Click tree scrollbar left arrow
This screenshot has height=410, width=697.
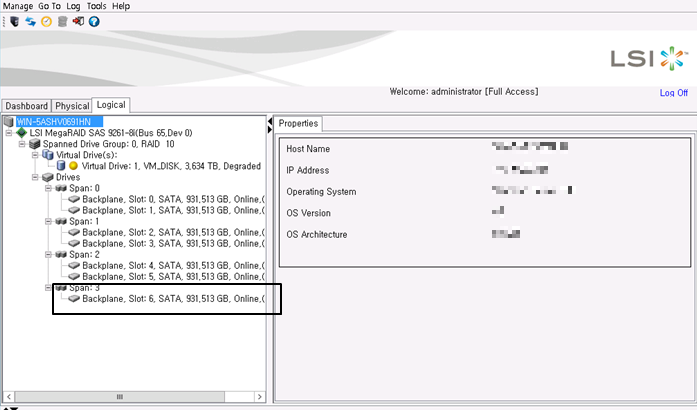[x=9, y=396]
